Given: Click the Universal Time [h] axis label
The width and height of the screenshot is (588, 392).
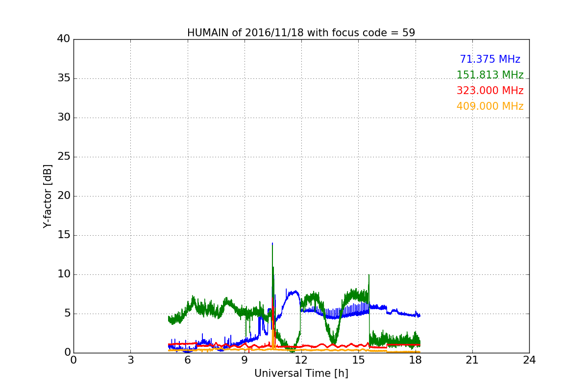Looking at the screenshot, I should tap(301, 373).
